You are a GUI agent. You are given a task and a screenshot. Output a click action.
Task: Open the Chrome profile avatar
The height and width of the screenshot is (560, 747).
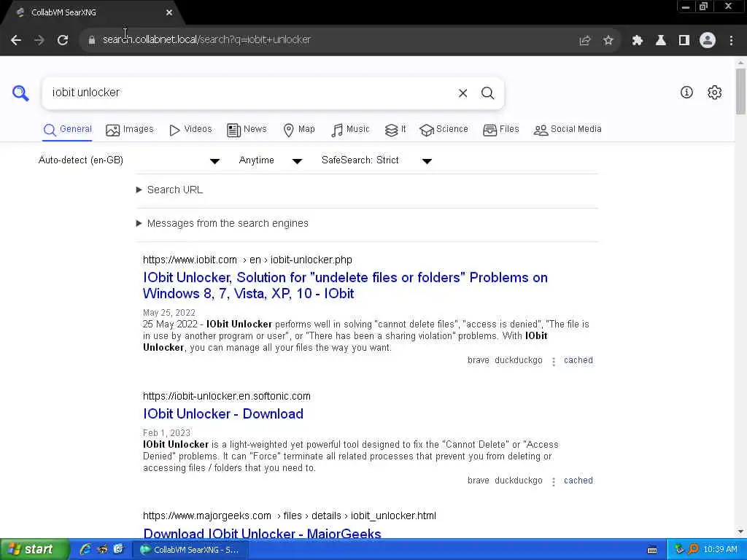tap(708, 41)
